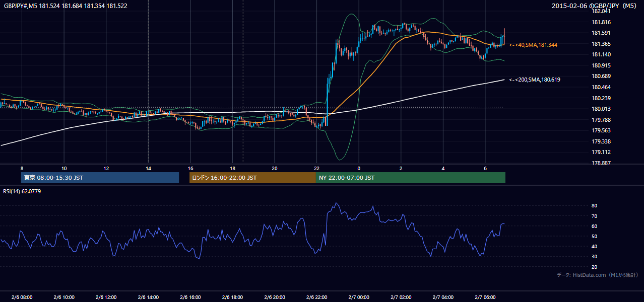Click the 2/6 10:00 date label

64,297
